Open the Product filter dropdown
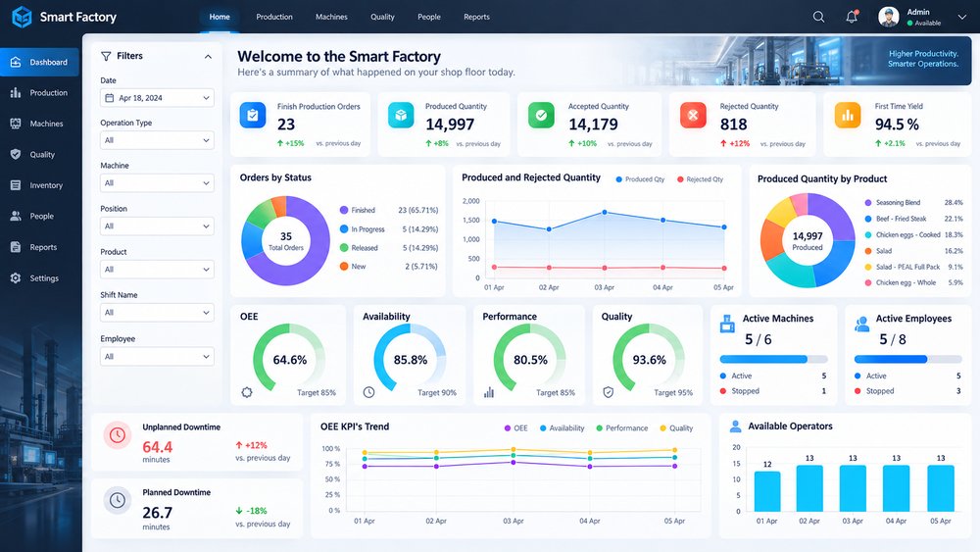This screenshot has height=552, width=980. pyautogui.click(x=157, y=270)
